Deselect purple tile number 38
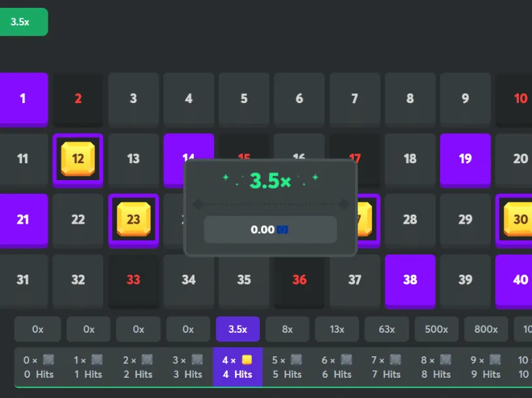Image resolution: width=532 pixels, height=398 pixels. 410,281
